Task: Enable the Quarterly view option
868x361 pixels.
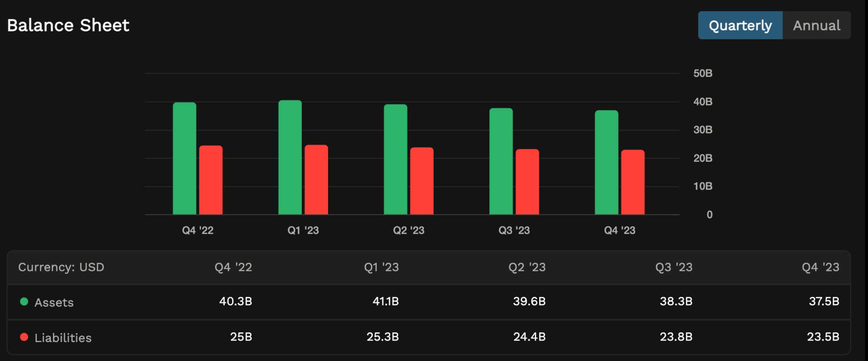Action: point(741,25)
